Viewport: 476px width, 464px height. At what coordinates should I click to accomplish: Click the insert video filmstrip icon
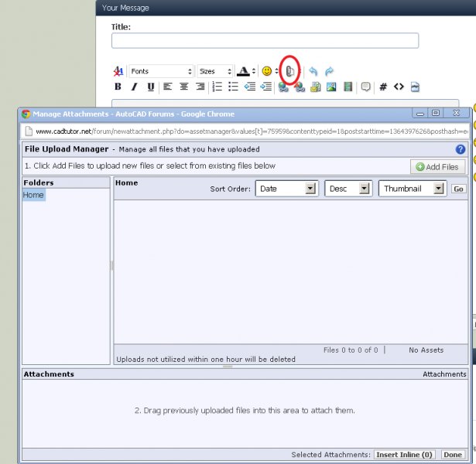tap(348, 87)
